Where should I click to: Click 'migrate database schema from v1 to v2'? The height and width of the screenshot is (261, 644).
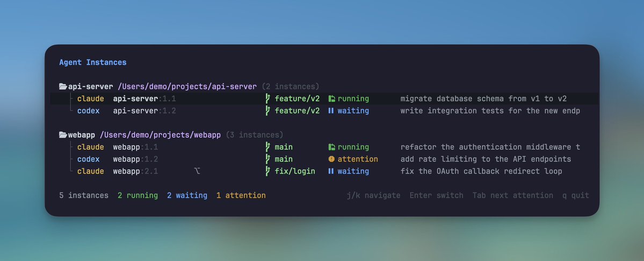[x=483, y=98]
